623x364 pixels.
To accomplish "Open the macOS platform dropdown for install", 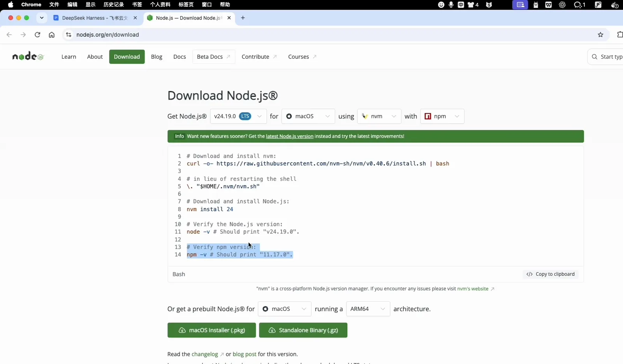I will [308, 116].
